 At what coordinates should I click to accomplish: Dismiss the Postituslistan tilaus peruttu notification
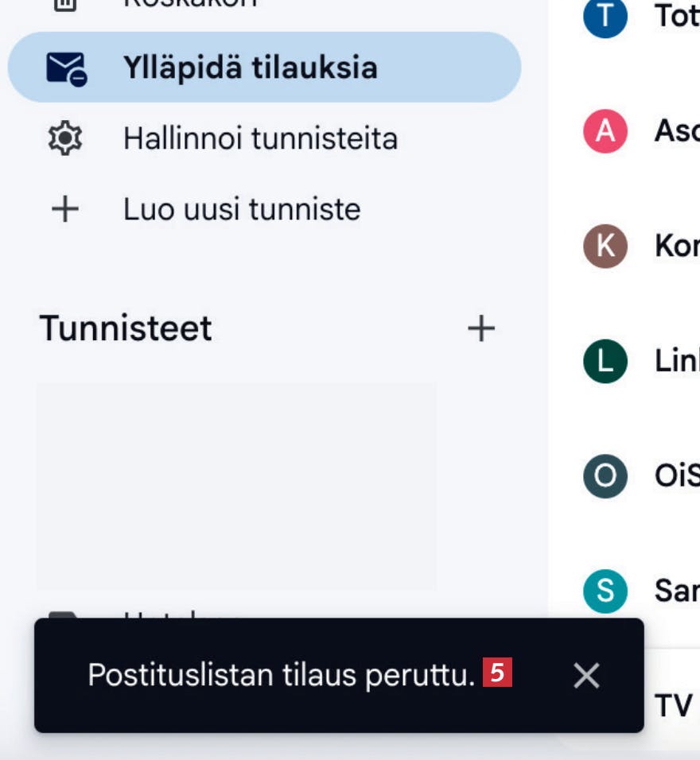[x=586, y=676]
